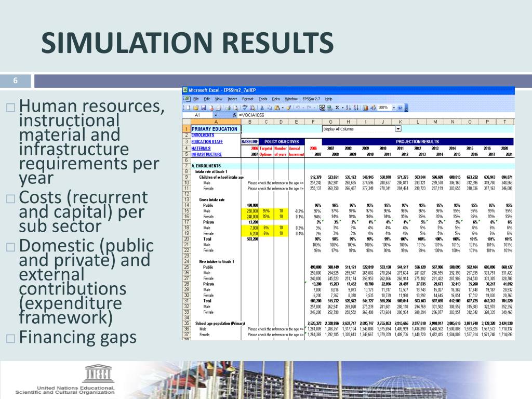Open the Edit menu

click(207, 99)
